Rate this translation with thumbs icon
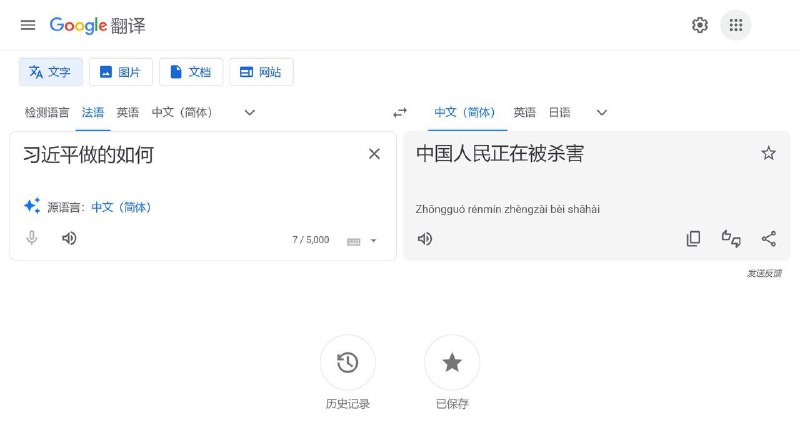800x425 pixels. (731, 238)
